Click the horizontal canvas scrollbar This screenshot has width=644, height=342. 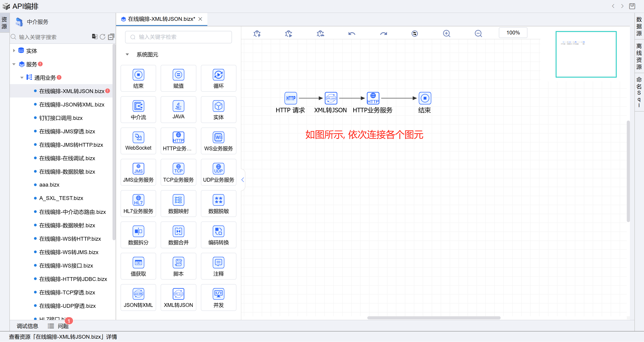(434, 318)
